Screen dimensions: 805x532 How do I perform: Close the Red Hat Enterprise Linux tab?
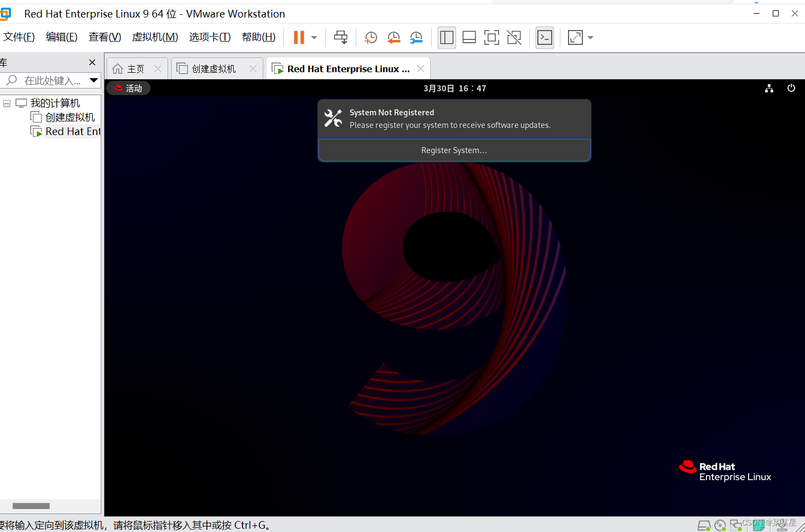click(420, 69)
